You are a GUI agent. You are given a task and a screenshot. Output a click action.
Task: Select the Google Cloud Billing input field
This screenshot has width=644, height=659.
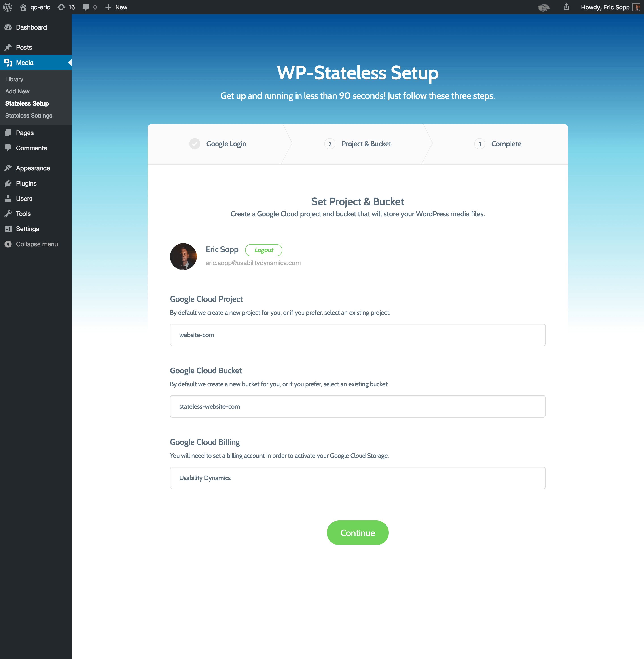[x=357, y=477]
